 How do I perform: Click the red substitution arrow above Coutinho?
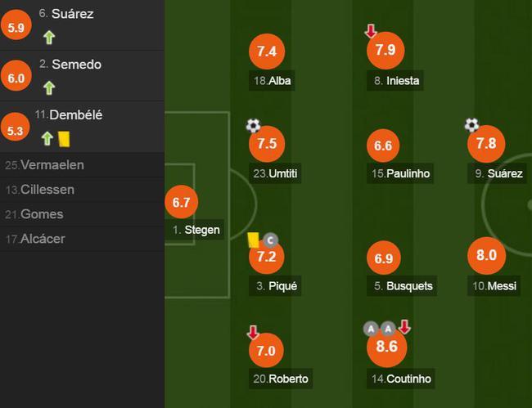(x=404, y=327)
